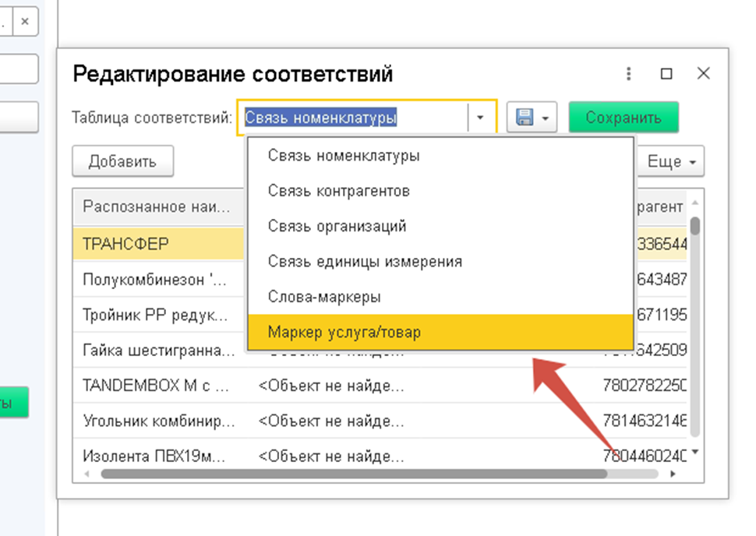Select the Изолента ПВХ19м... row
The width and height of the screenshot is (756, 536).
(380, 456)
